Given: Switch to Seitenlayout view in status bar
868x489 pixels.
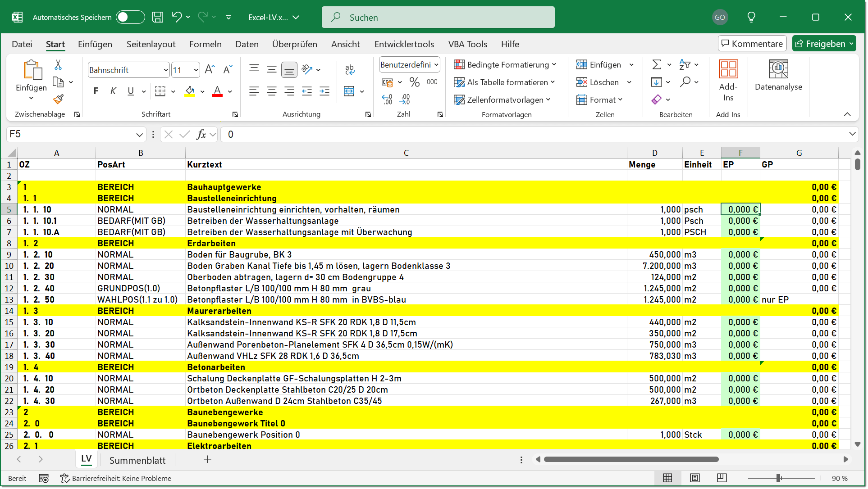Looking at the screenshot, I should pos(694,478).
